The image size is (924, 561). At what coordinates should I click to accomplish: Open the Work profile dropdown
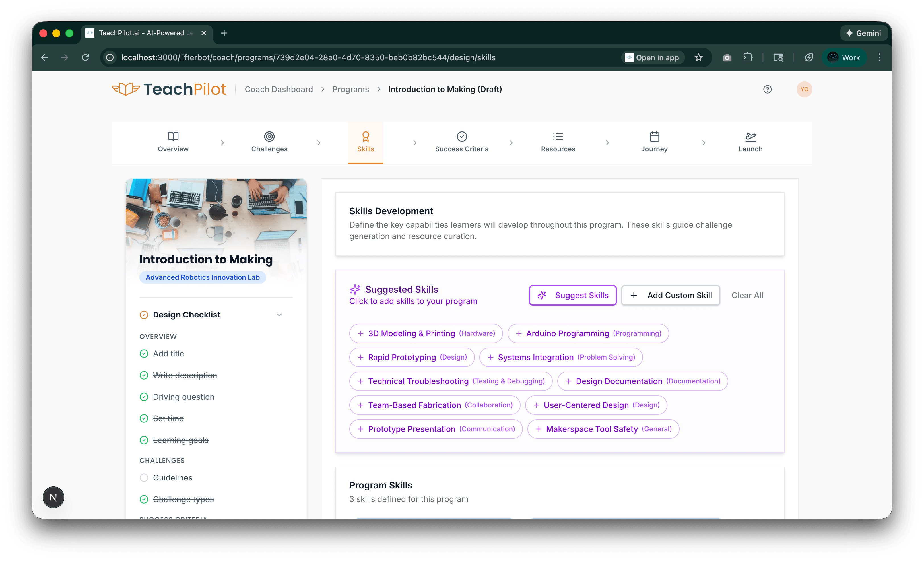[x=844, y=57]
